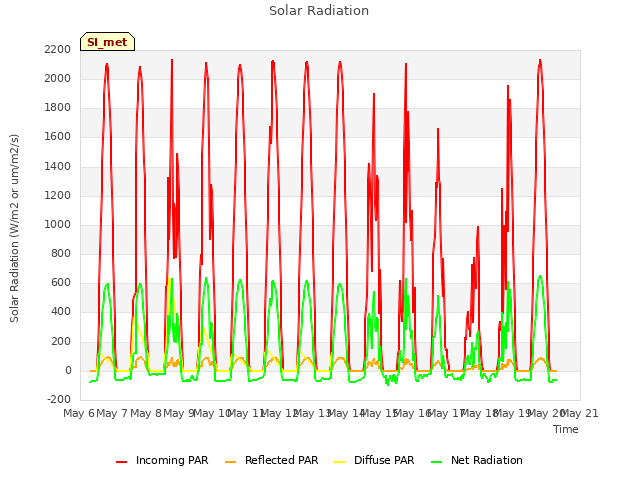Click the 800 y-axis tick label
The width and height of the screenshot is (640, 480).
(61, 253)
